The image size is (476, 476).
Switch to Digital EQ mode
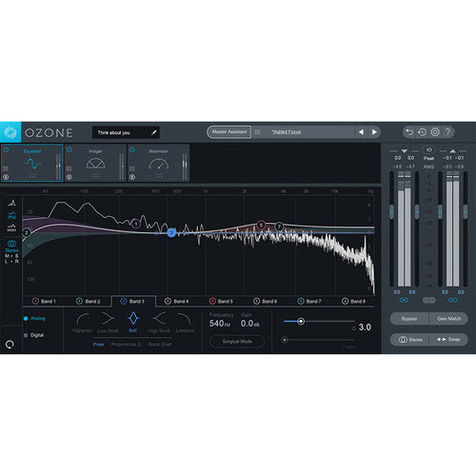(x=26, y=335)
